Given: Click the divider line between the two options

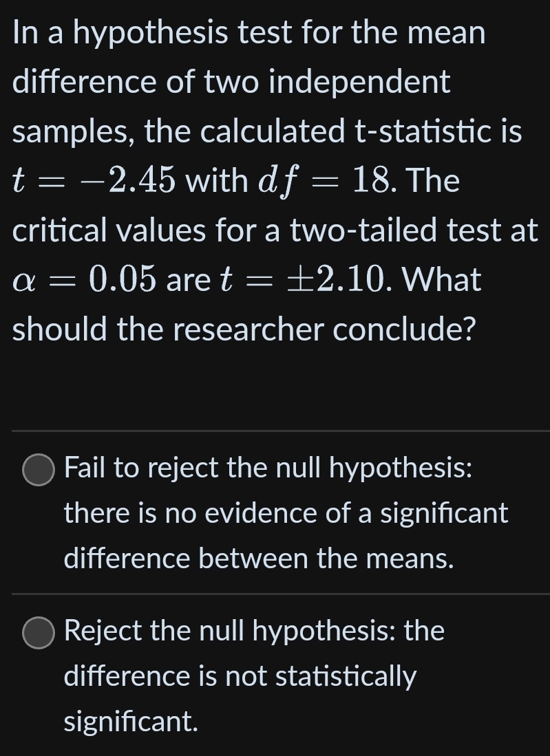Looking at the screenshot, I should 281,593.
